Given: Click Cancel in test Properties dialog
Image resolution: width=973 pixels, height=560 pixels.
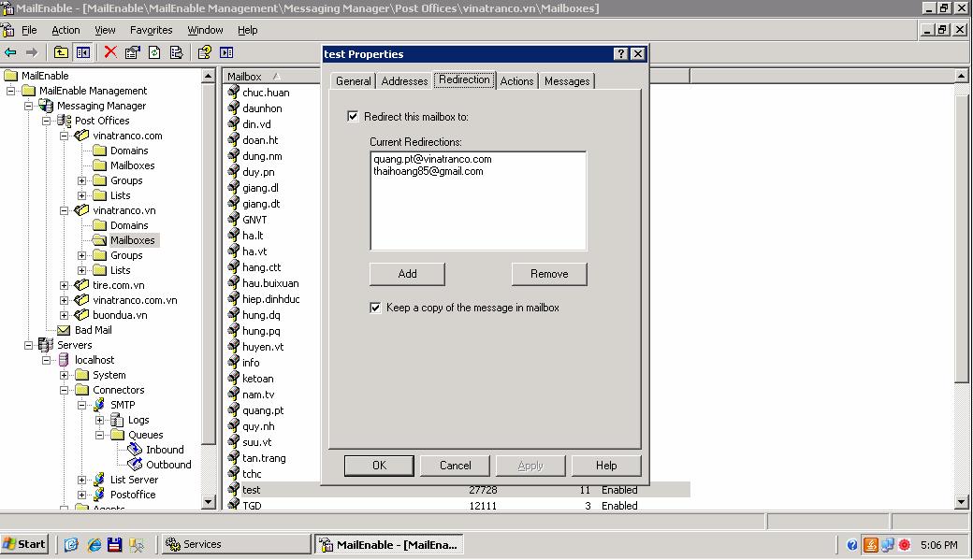Looking at the screenshot, I should coord(455,466).
